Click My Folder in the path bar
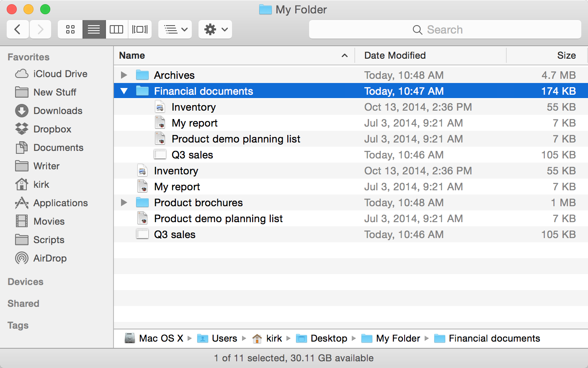This screenshot has height=368, width=588. [391, 338]
